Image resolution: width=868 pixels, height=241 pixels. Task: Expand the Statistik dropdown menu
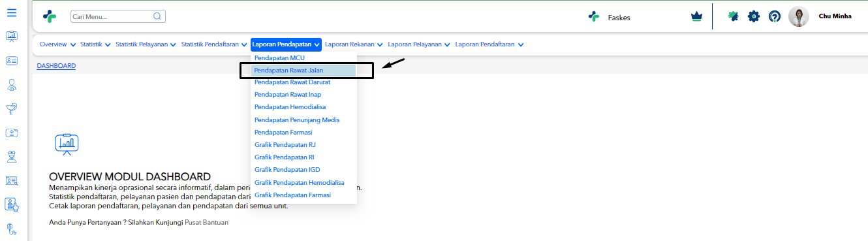95,44
